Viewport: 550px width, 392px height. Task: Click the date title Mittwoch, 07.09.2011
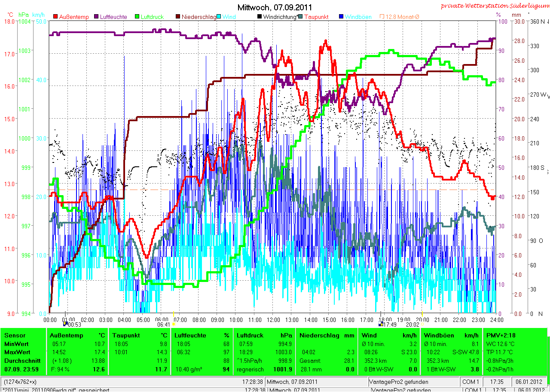pos(275,7)
